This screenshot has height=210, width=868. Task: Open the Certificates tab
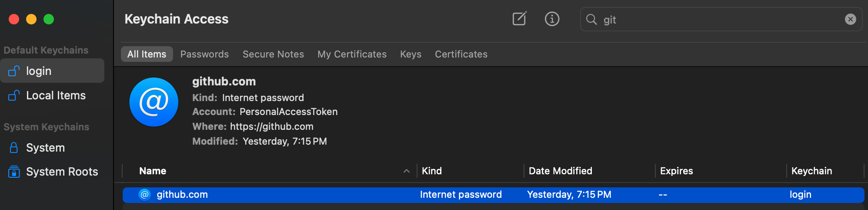(461, 54)
